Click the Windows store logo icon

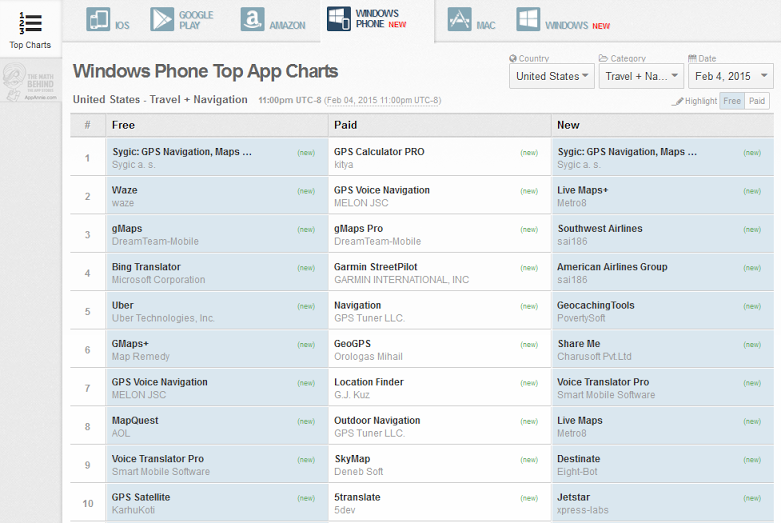tap(528, 20)
